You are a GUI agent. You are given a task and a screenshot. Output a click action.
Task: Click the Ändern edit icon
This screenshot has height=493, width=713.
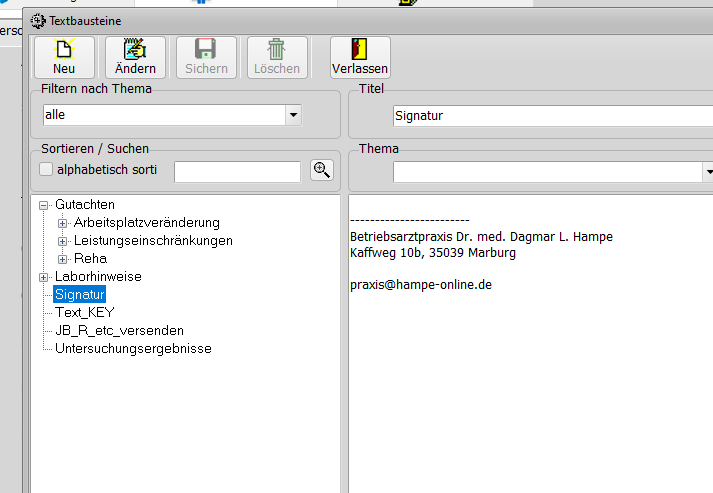pyautogui.click(x=135, y=49)
